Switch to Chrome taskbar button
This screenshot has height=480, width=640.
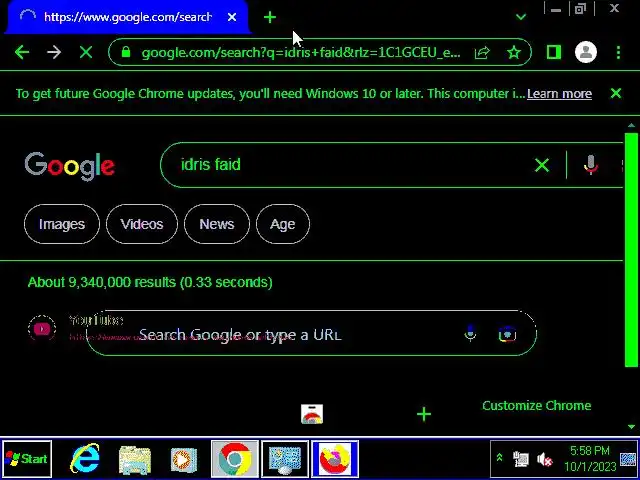pos(235,459)
